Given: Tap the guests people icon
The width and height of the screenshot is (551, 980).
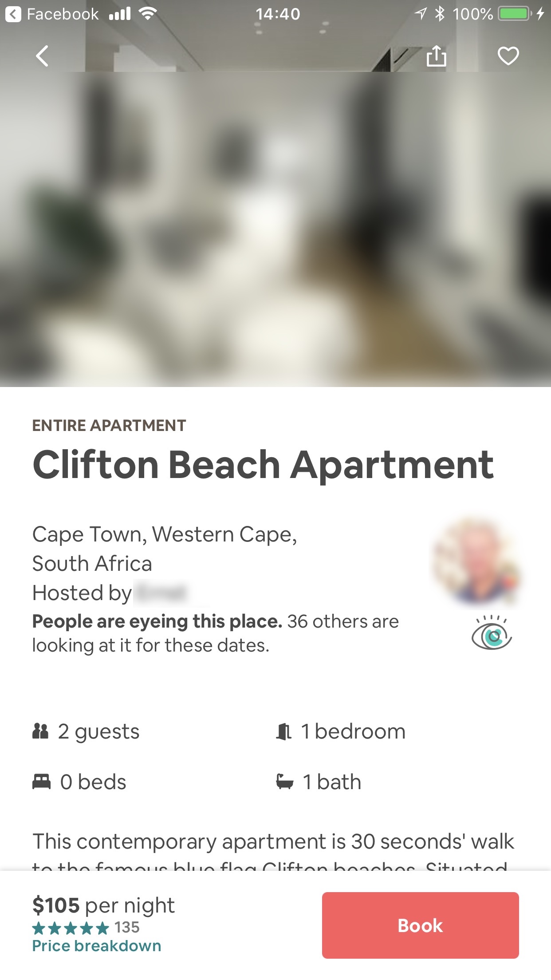Looking at the screenshot, I should (x=40, y=731).
